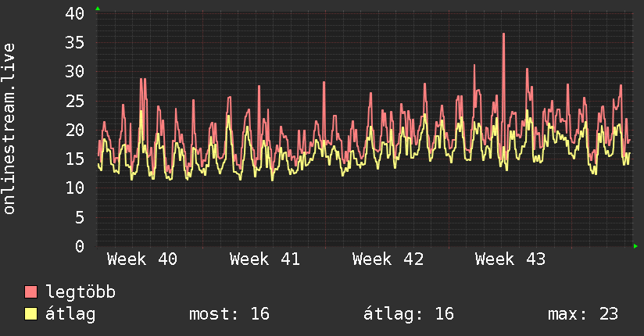Click the onlinestream.live vertical axis title

pyautogui.click(x=9, y=129)
